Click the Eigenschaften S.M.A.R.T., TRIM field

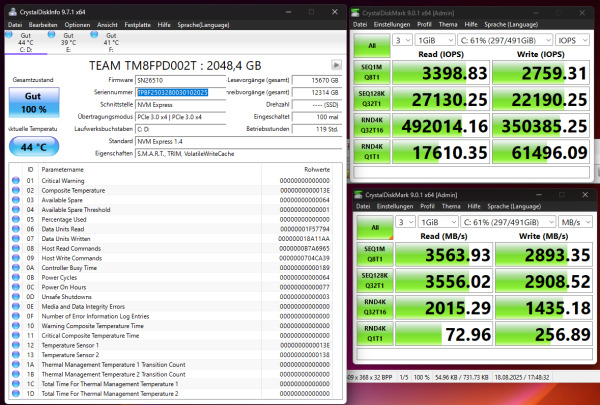238,154
